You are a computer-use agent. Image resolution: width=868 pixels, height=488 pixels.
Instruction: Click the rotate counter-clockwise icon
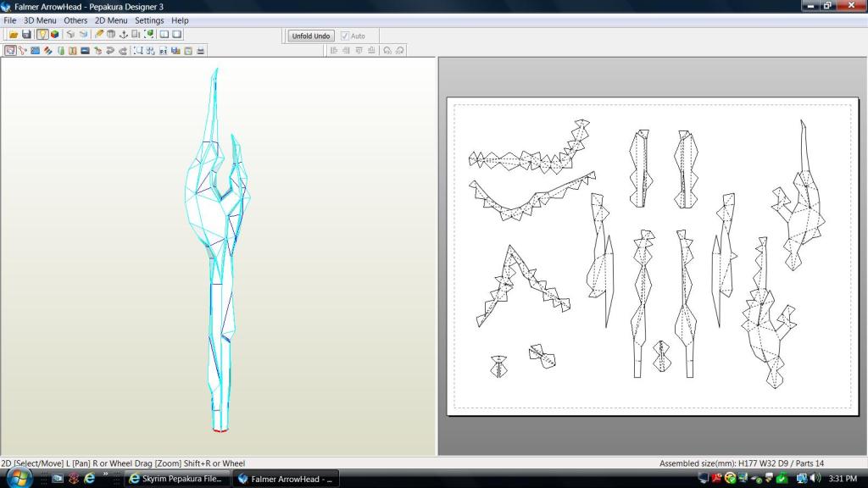pos(387,50)
